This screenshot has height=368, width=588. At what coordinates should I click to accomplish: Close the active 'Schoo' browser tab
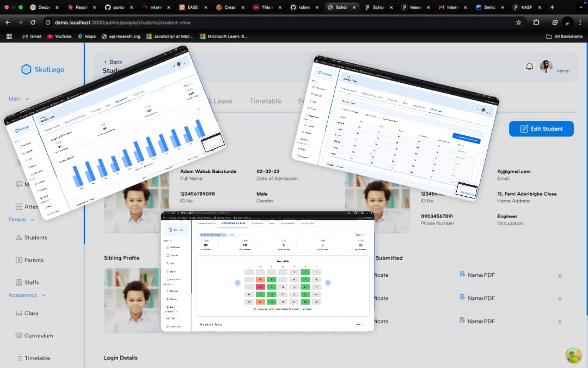point(354,7)
